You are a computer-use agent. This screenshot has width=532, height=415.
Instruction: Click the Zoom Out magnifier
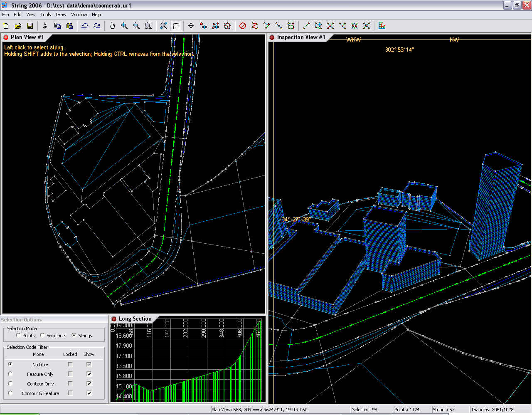click(x=136, y=26)
